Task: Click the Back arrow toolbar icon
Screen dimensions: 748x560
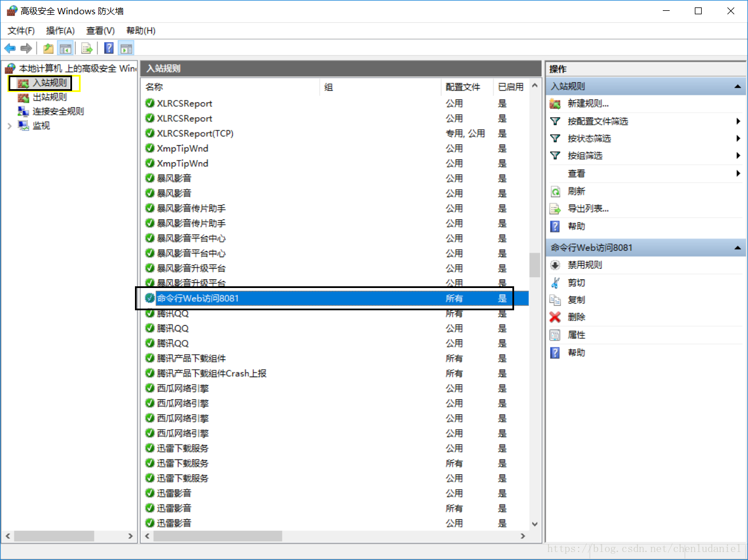Action: tap(10, 49)
